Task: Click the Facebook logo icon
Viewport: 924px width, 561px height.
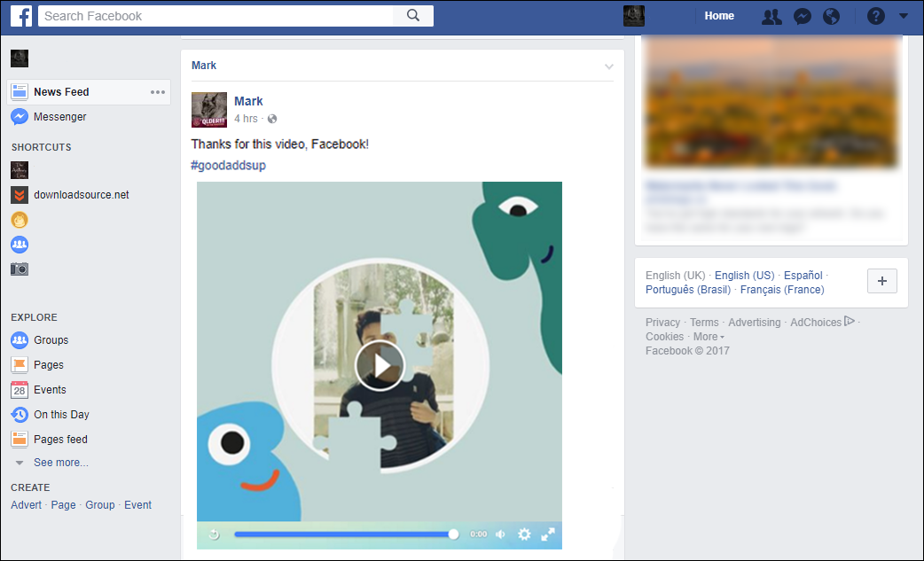Action: [20, 16]
